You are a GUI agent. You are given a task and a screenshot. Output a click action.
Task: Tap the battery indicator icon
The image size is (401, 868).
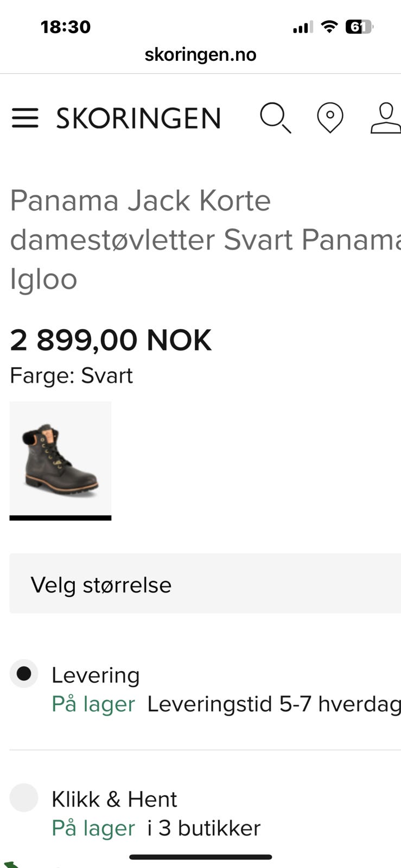(x=359, y=27)
